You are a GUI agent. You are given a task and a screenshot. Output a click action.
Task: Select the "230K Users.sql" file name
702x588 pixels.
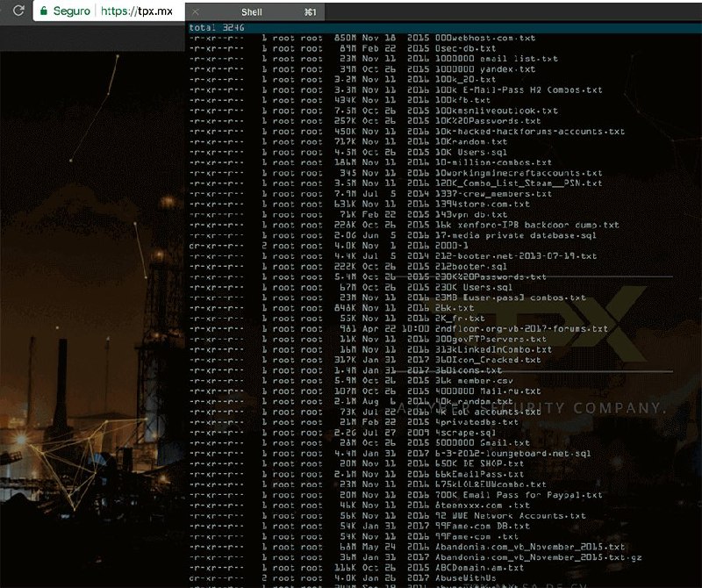click(x=474, y=287)
